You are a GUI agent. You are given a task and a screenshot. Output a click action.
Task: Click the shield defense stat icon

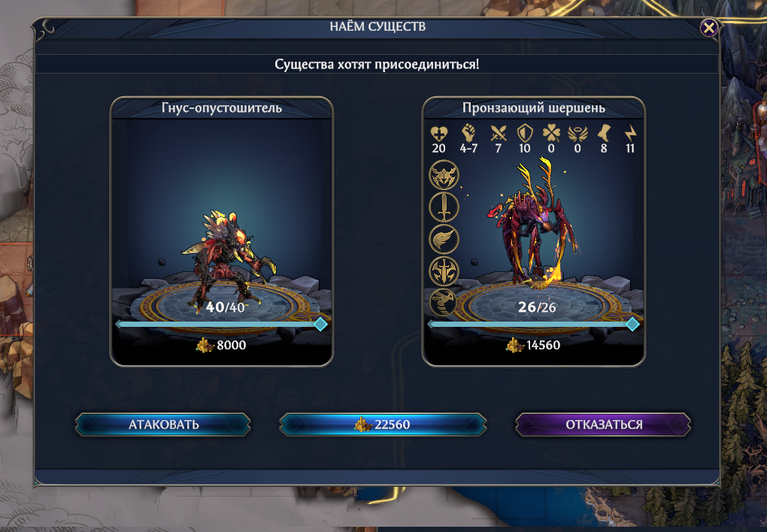click(525, 132)
